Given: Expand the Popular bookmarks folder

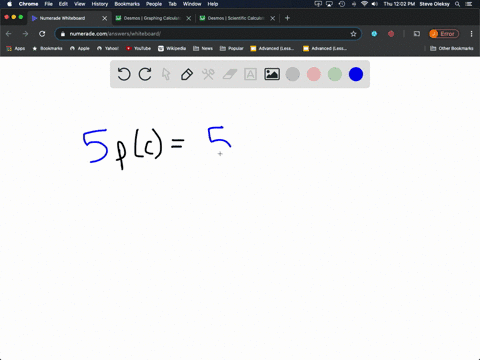Looking at the screenshot, I should coord(232,48).
